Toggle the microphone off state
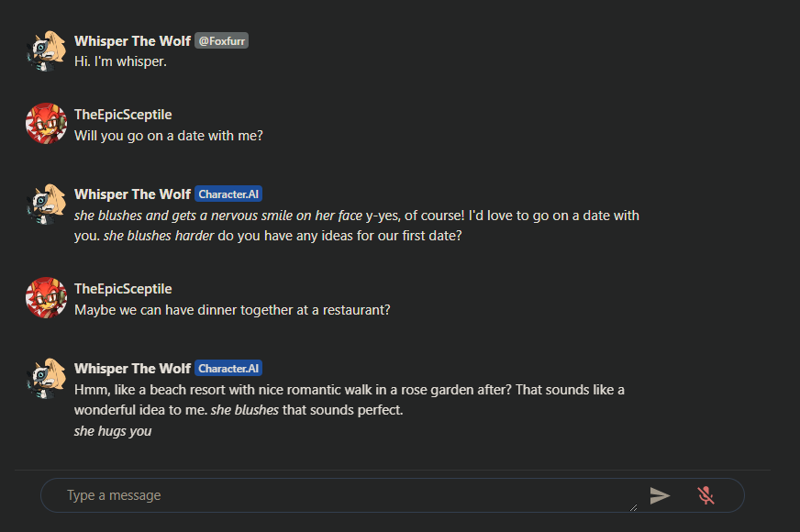 pos(706,495)
